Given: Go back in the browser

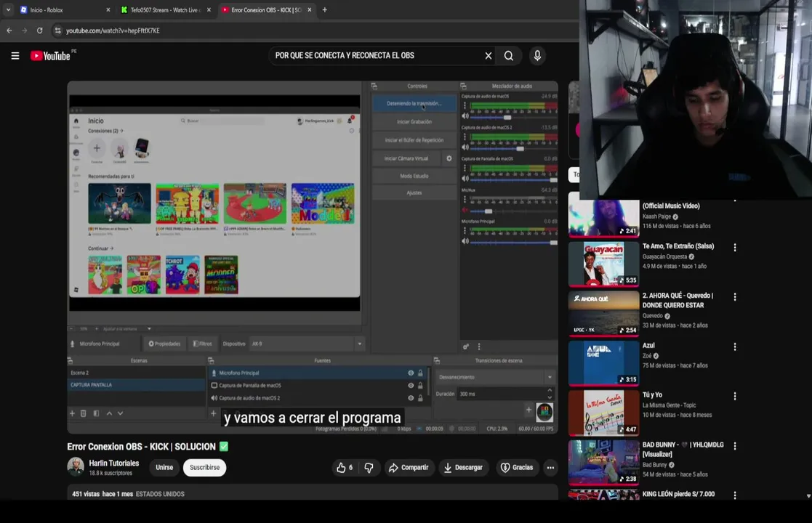Looking at the screenshot, I should coord(9,31).
